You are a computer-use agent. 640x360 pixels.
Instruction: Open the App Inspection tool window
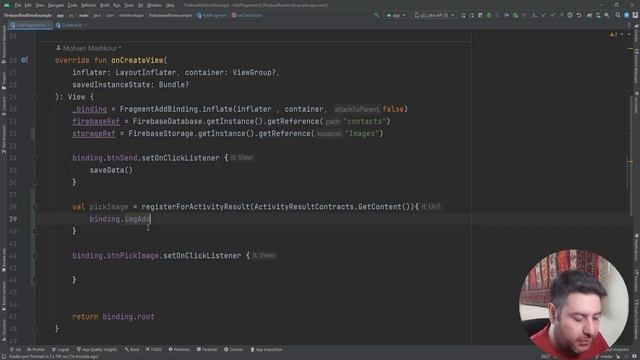(x=266, y=350)
